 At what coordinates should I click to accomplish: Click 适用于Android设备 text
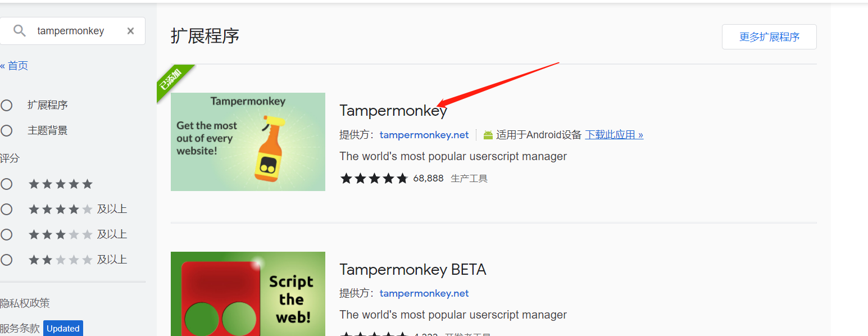539,135
